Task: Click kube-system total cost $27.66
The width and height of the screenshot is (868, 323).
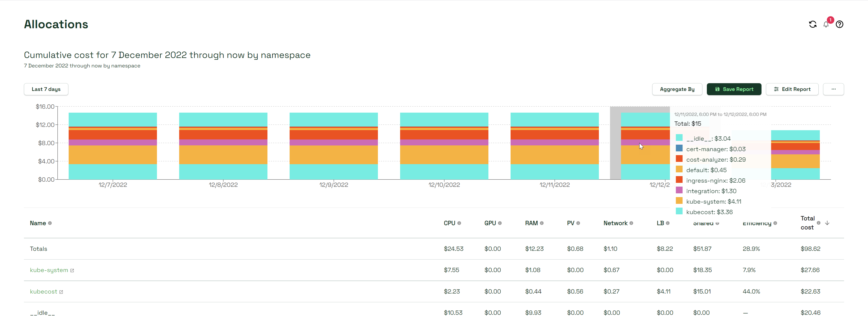Action: (x=810, y=270)
